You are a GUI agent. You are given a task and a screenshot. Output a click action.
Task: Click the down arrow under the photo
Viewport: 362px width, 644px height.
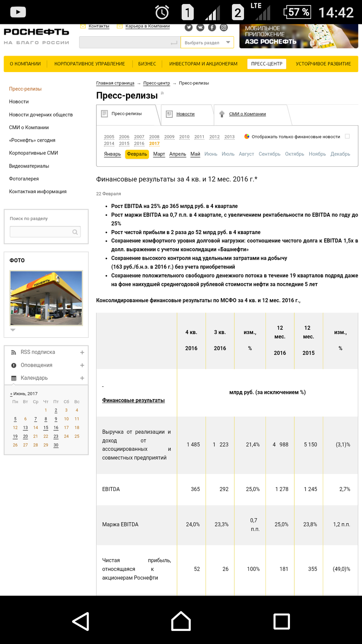pyautogui.click(x=13, y=330)
